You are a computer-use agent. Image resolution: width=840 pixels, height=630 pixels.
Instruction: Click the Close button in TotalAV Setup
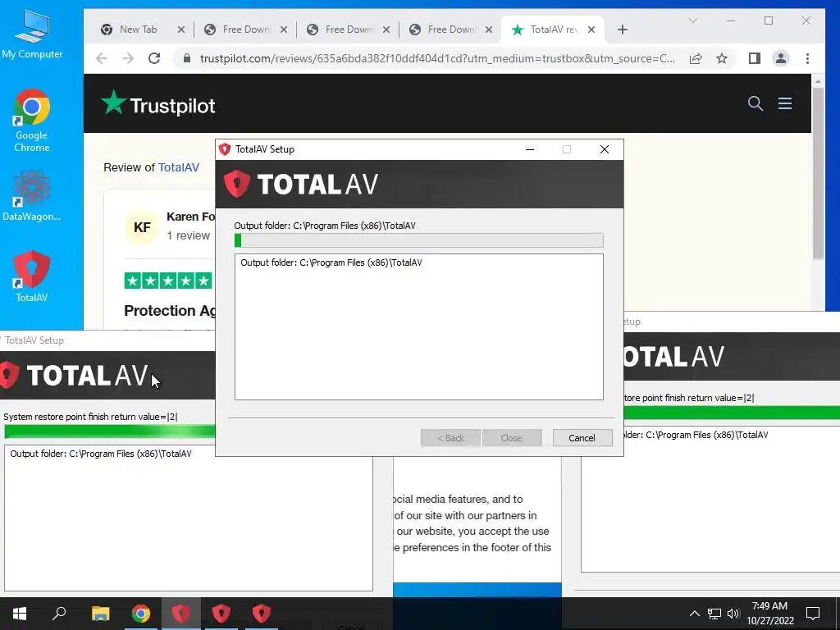(x=512, y=438)
